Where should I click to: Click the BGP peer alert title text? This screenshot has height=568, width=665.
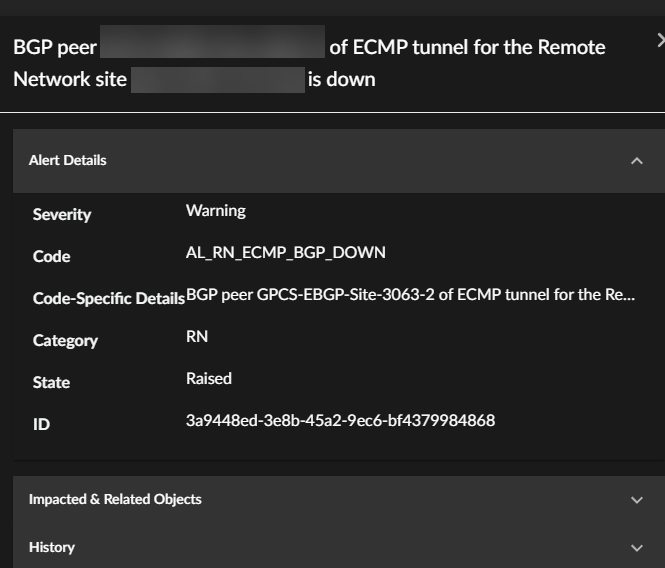click(x=466, y=47)
